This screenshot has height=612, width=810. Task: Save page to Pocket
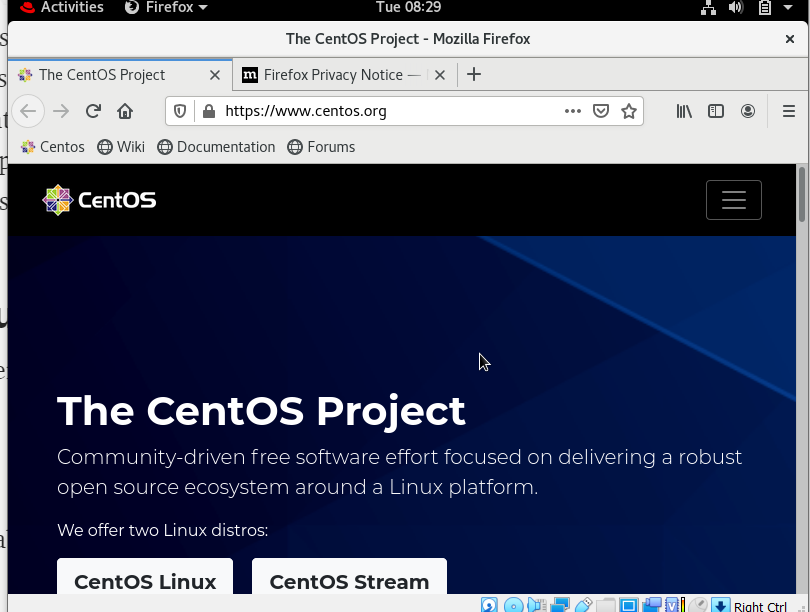pos(601,111)
